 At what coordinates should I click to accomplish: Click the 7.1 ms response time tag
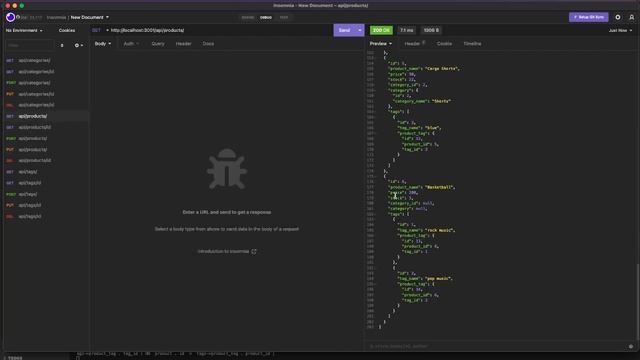[x=407, y=30]
